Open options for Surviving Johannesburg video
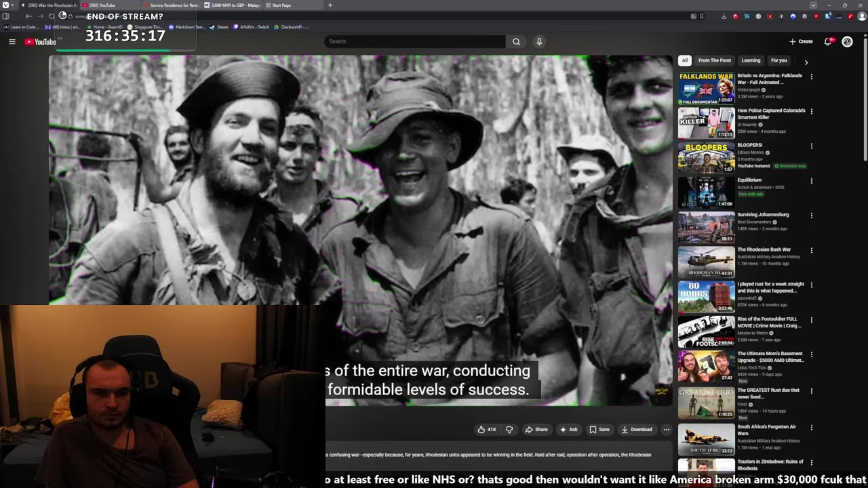This screenshot has height=488, width=868. [811, 216]
